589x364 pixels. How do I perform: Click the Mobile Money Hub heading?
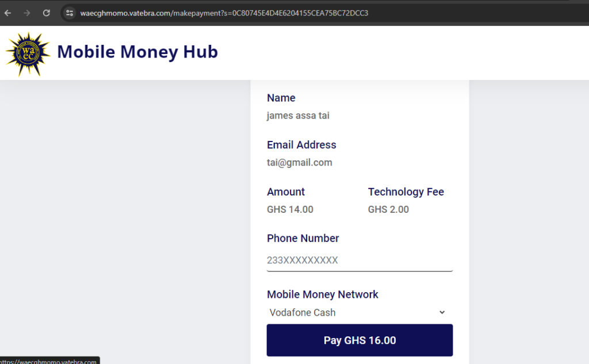pos(137,52)
